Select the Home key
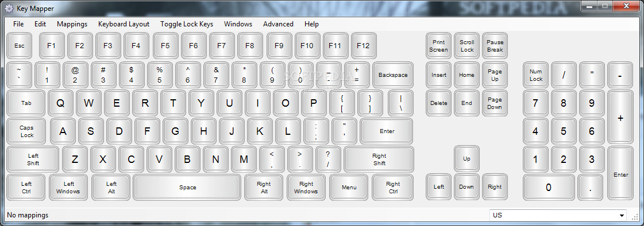 pos(466,75)
